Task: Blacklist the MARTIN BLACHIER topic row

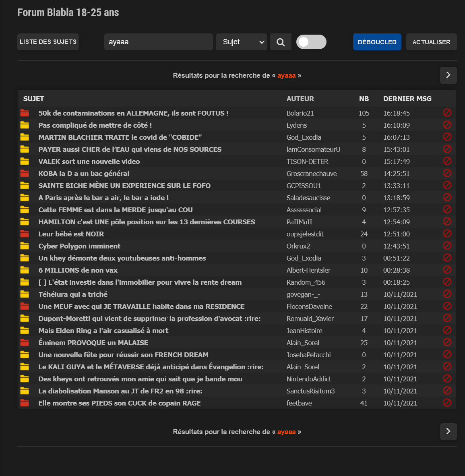Action: pyautogui.click(x=447, y=137)
